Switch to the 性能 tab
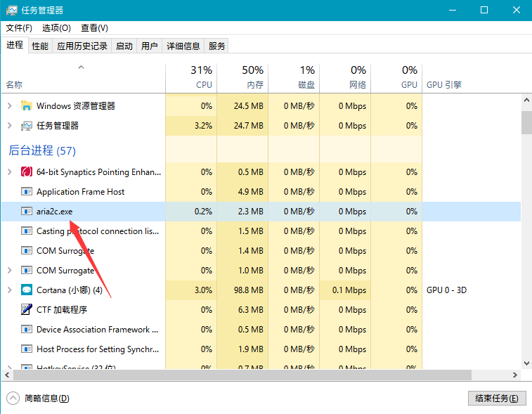 click(x=40, y=46)
